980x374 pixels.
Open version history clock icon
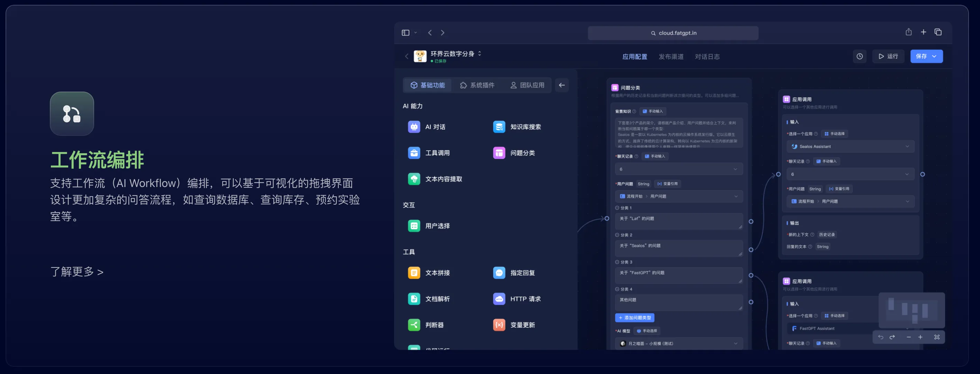pos(859,56)
